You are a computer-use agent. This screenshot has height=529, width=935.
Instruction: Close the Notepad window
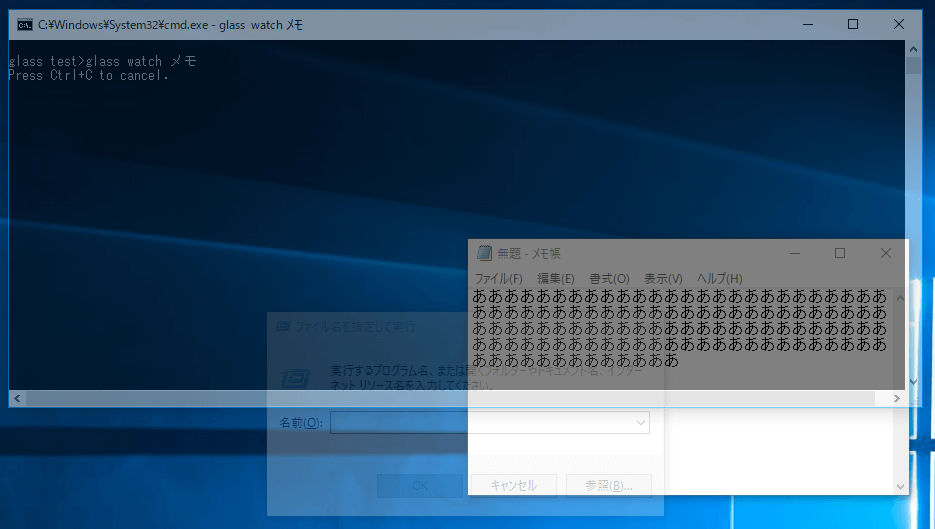(886, 253)
